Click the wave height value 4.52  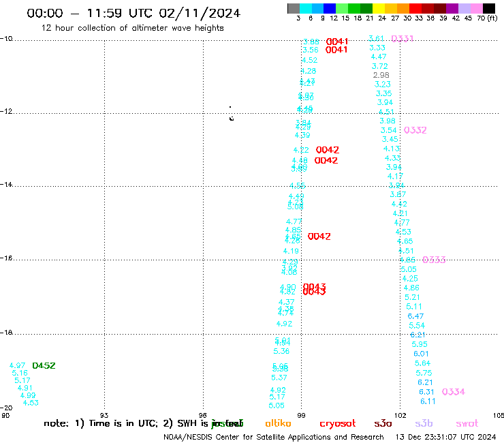(309, 60)
